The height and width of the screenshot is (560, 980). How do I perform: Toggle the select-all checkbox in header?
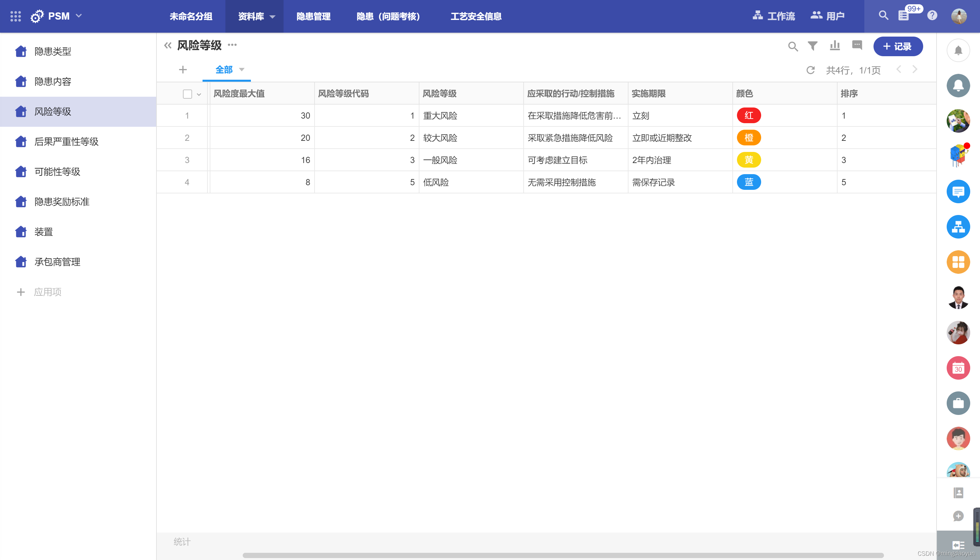click(187, 94)
